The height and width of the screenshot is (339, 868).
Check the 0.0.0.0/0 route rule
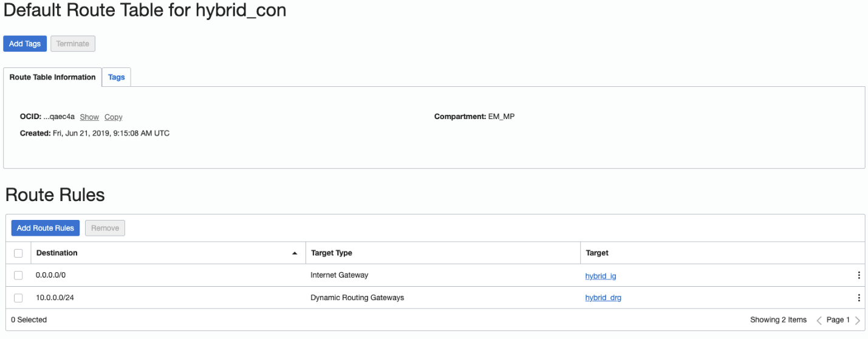tap(18, 275)
